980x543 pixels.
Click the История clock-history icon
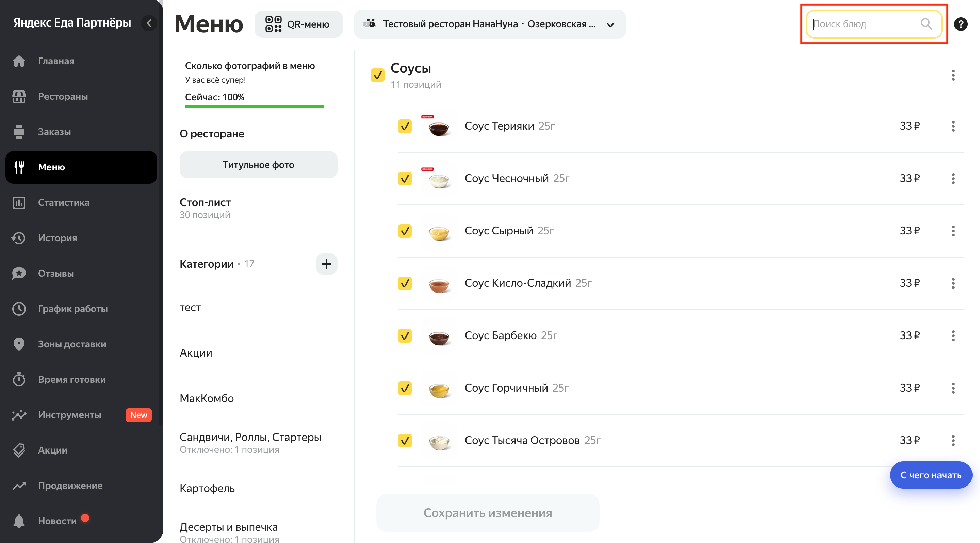pyautogui.click(x=18, y=238)
